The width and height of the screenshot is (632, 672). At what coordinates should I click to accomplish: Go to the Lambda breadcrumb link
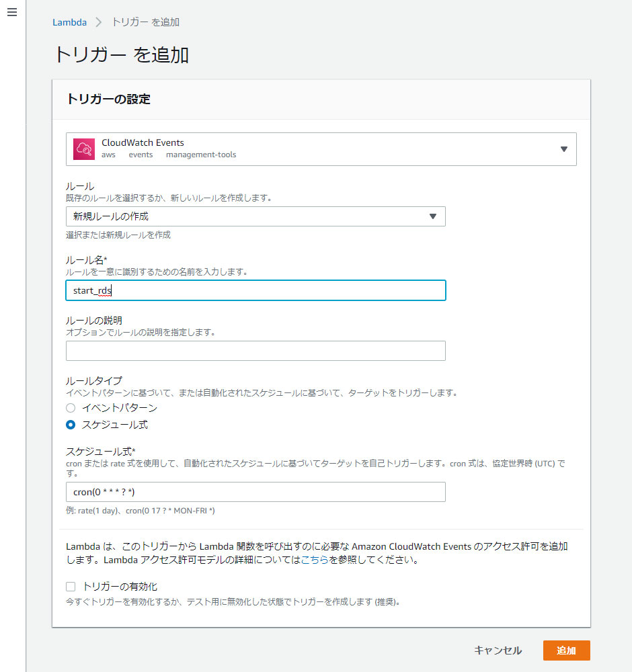tap(69, 22)
